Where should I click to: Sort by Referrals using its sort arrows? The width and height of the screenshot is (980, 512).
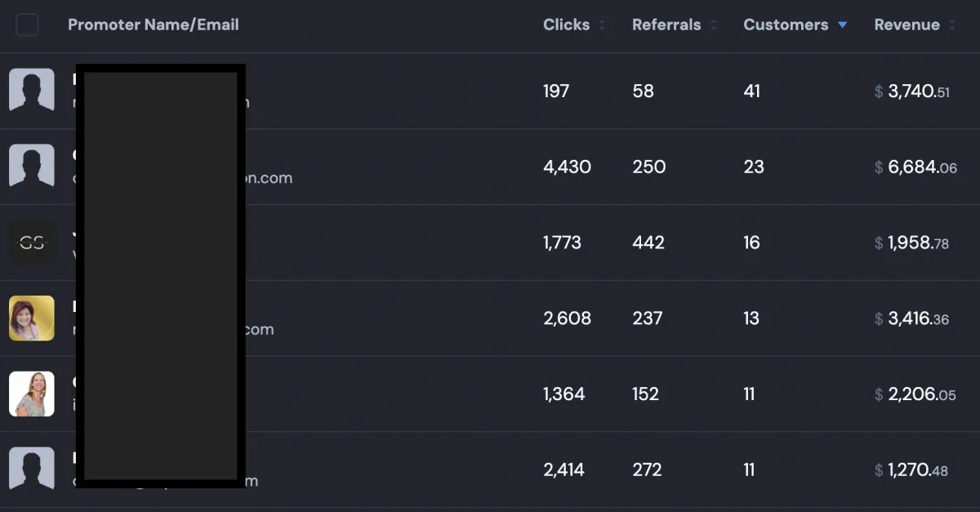(713, 25)
